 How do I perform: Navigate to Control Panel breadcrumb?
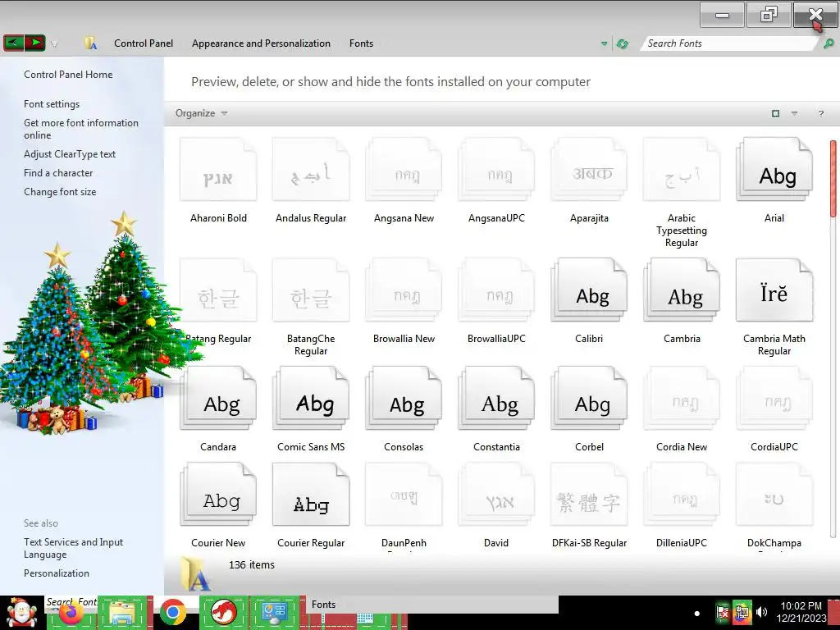click(143, 43)
